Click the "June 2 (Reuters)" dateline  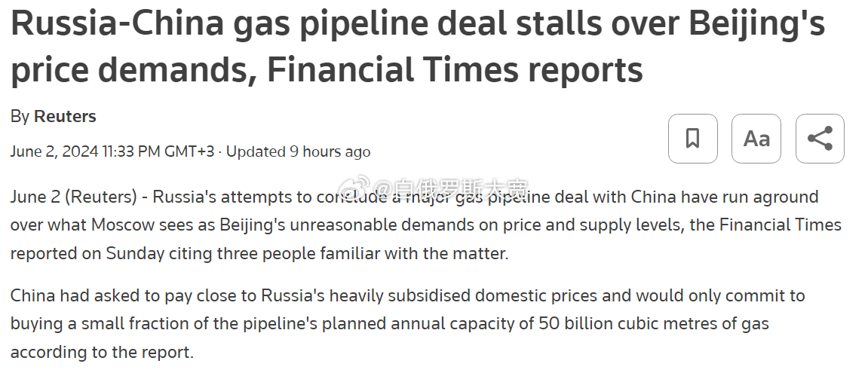[x=74, y=197]
